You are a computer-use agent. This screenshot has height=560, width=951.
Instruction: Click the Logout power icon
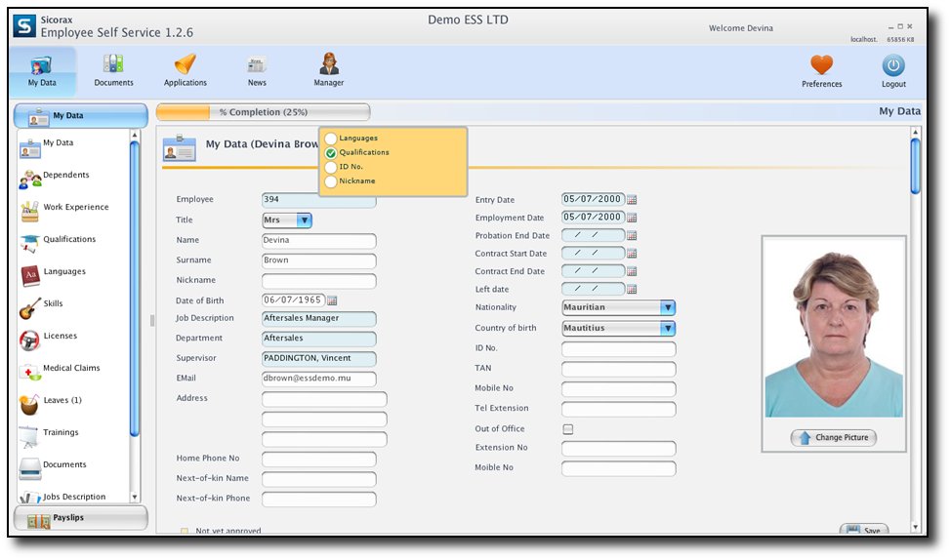point(892,66)
